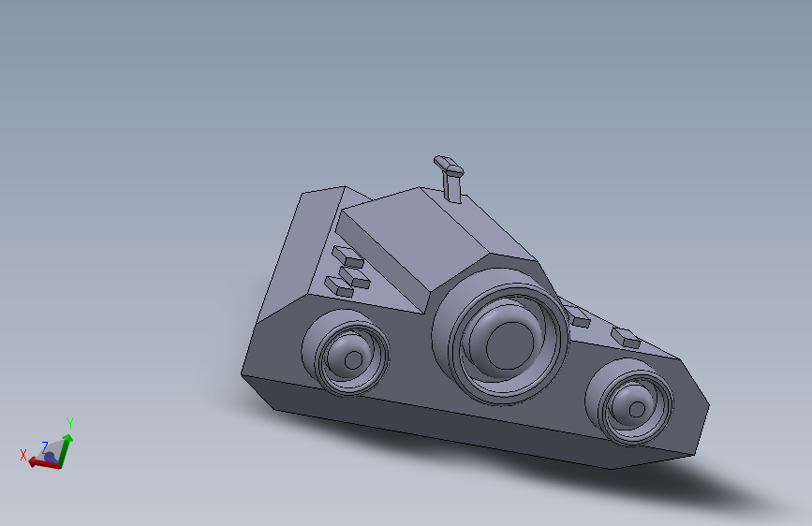Select the tall left side face of the body

301,254
